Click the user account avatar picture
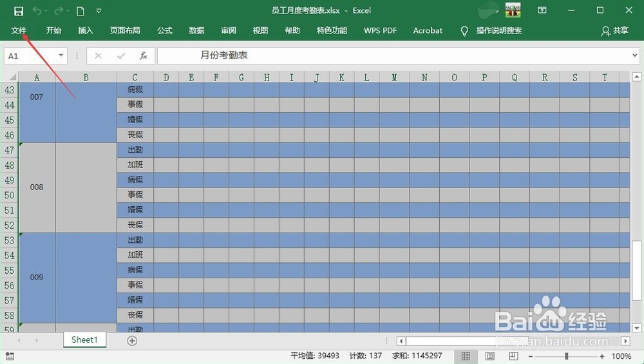The height and width of the screenshot is (364, 644). 513,10
